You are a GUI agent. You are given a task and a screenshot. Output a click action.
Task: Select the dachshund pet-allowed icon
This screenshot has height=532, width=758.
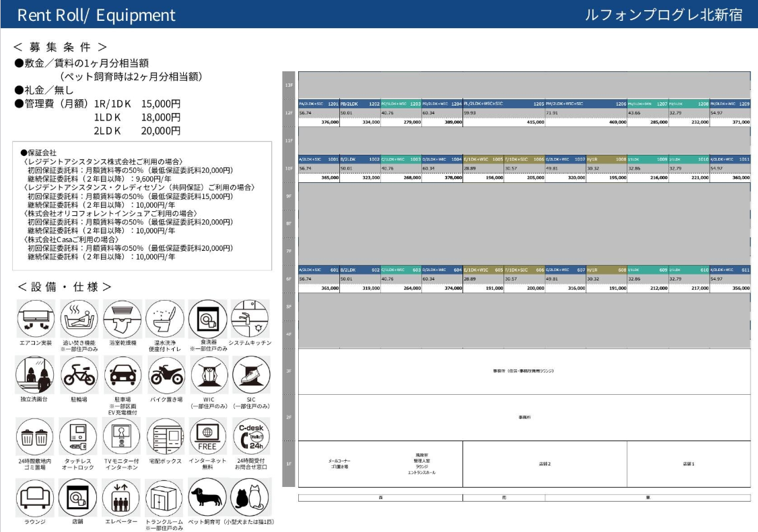tap(208, 498)
